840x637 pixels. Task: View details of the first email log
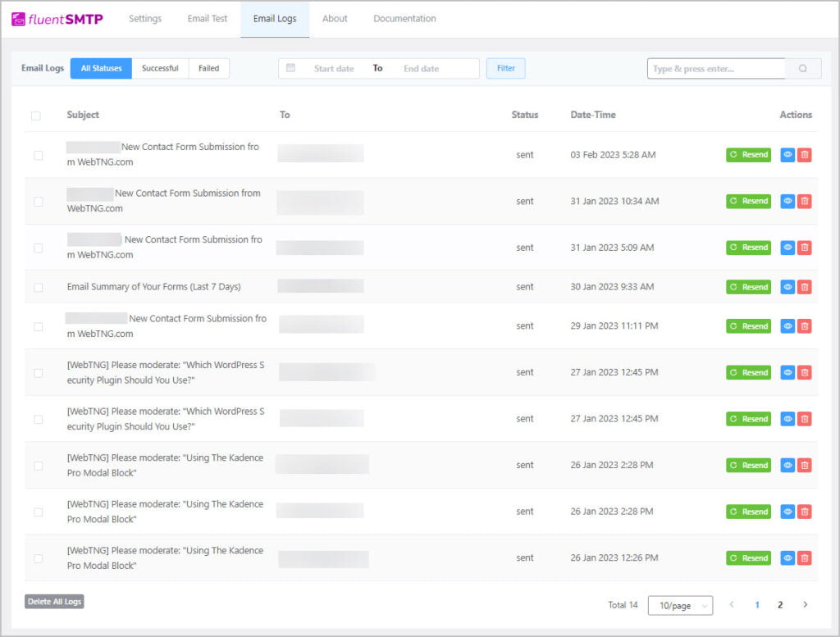click(x=789, y=154)
